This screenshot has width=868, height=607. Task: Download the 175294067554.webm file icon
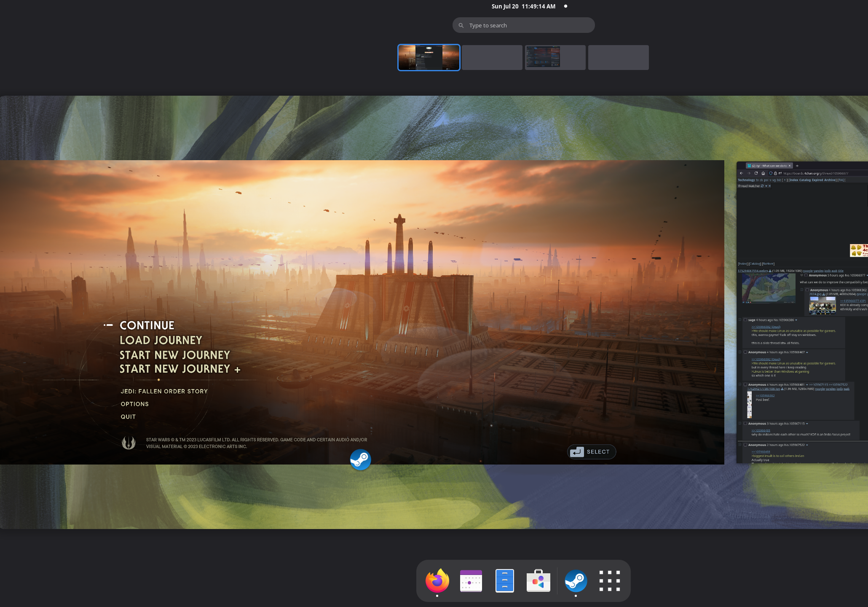[x=770, y=271]
